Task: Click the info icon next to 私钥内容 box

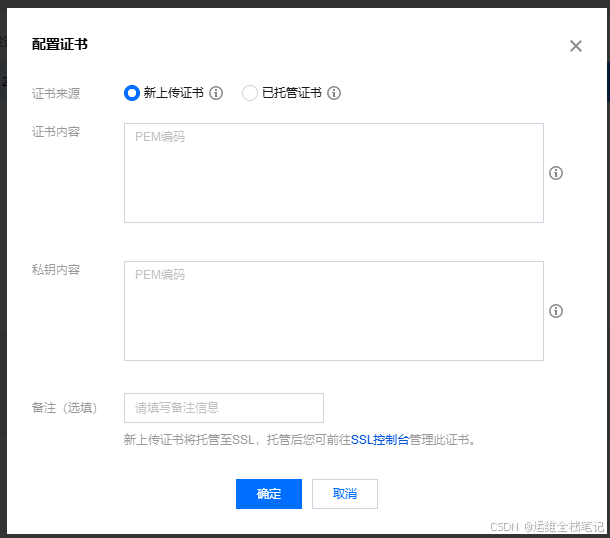Action: pyautogui.click(x=556, y=311)
